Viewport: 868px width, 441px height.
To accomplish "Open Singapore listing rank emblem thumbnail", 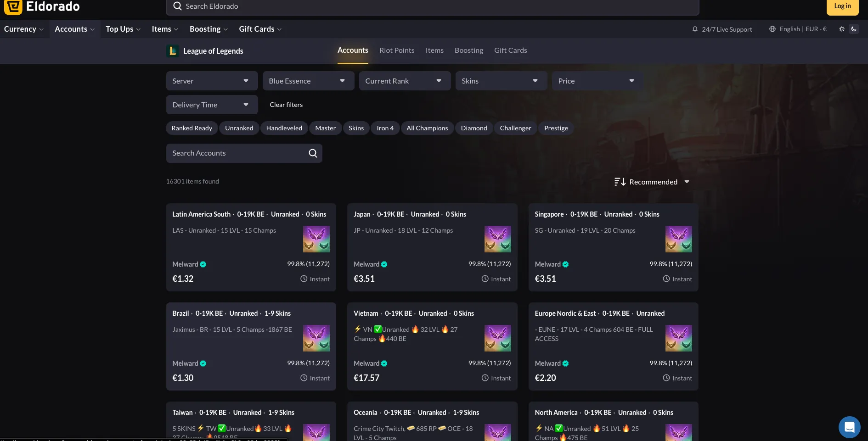I will click(679, 239).
